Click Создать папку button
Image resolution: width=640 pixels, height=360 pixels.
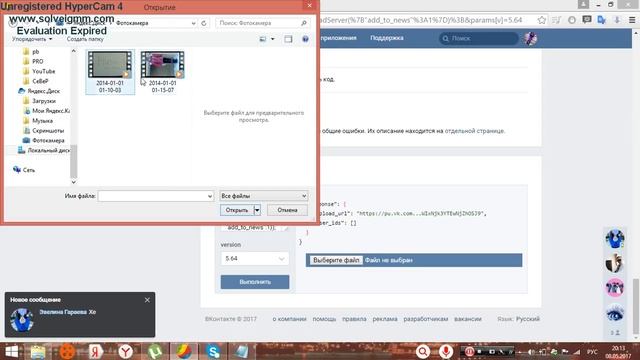pos(85,39)
